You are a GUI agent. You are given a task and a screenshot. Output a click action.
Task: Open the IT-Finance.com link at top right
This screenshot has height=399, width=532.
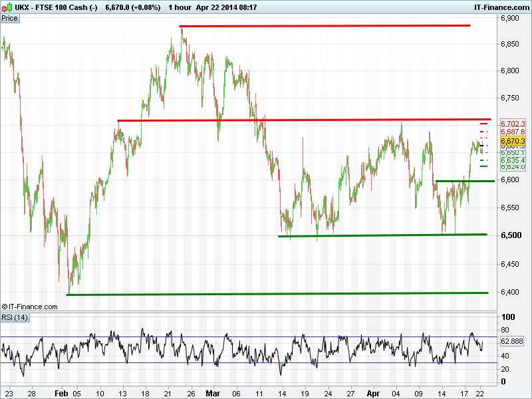click(499, 7)
